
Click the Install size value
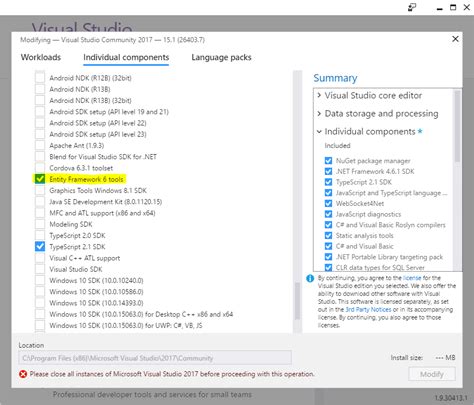tap(445, 358)
